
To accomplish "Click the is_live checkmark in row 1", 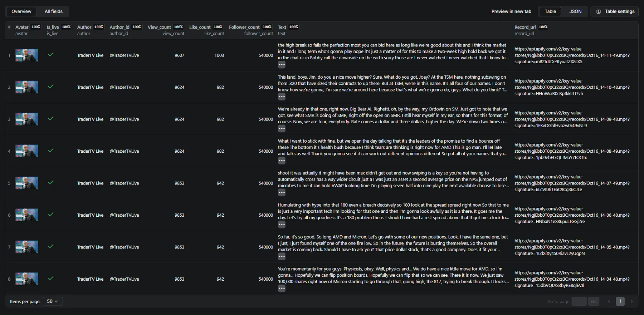I will [51, 55].
